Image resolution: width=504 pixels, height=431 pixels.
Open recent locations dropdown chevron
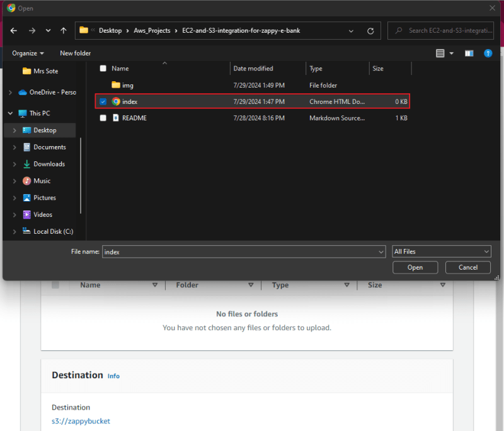tap(48, 30)
